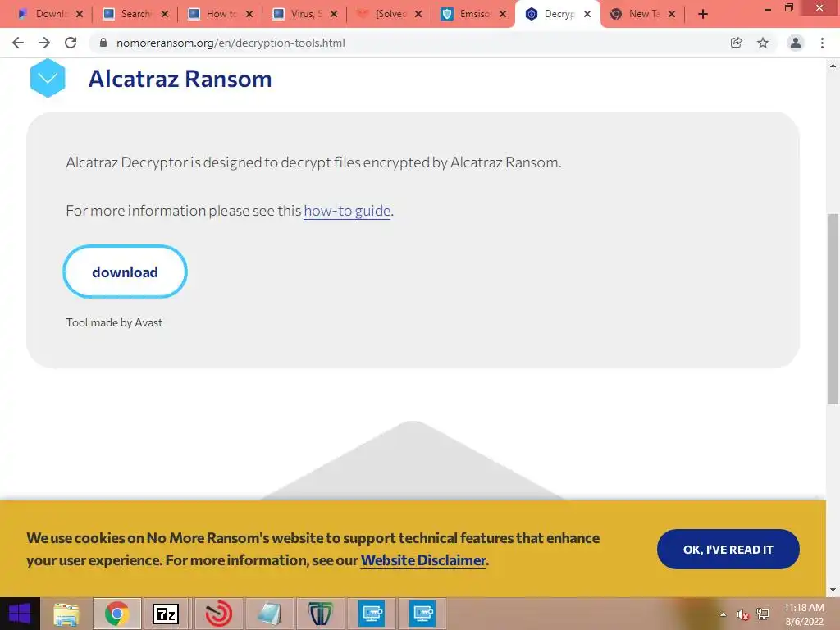Open the green shield app in taskbar
Viewport: 840px width, 630px height.
pyautogui.click(x=320, y=614)
